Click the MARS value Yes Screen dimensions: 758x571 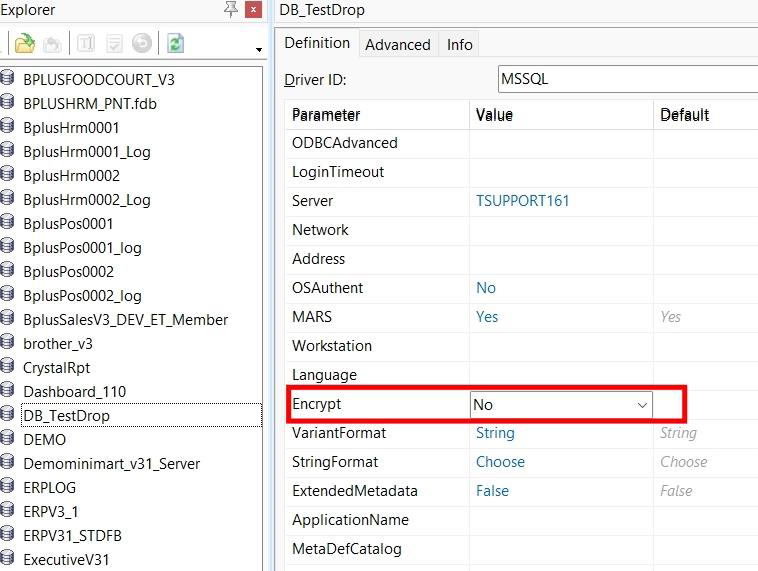(487, 317)
